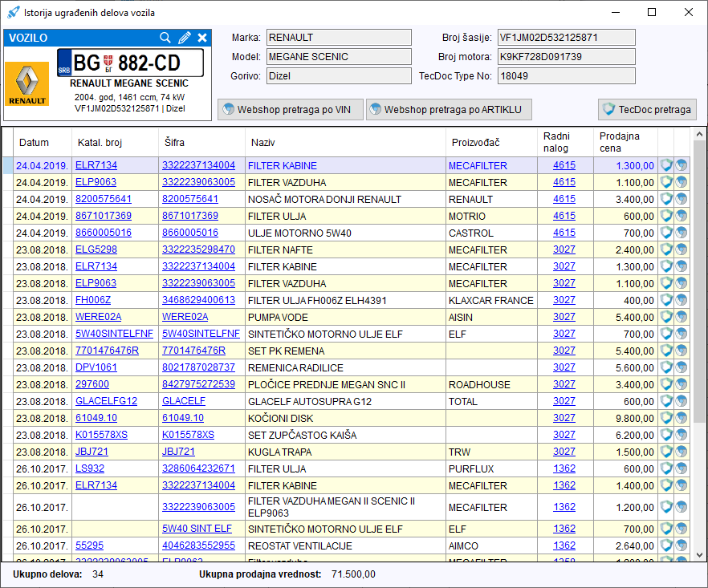Viewport: 708px width, 588px height.
Task: Click the shield icon in the ULJE MOTORNO 5W40 row
Action: click(666, 233)
